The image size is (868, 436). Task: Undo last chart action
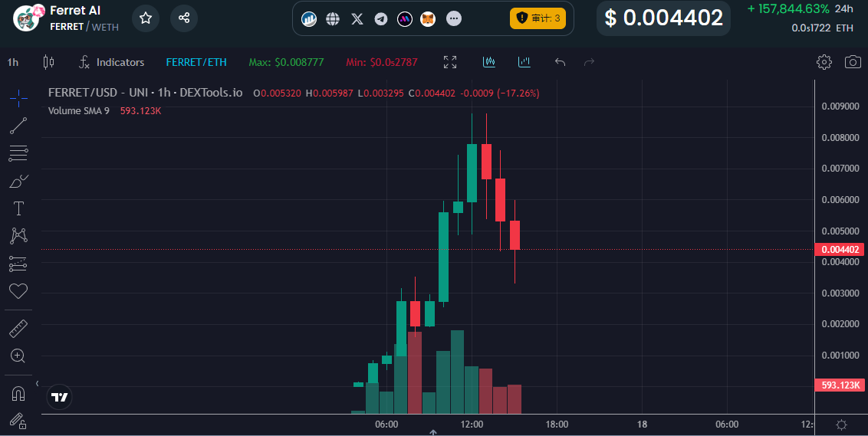pyautogui.click(x=560, y=62)
